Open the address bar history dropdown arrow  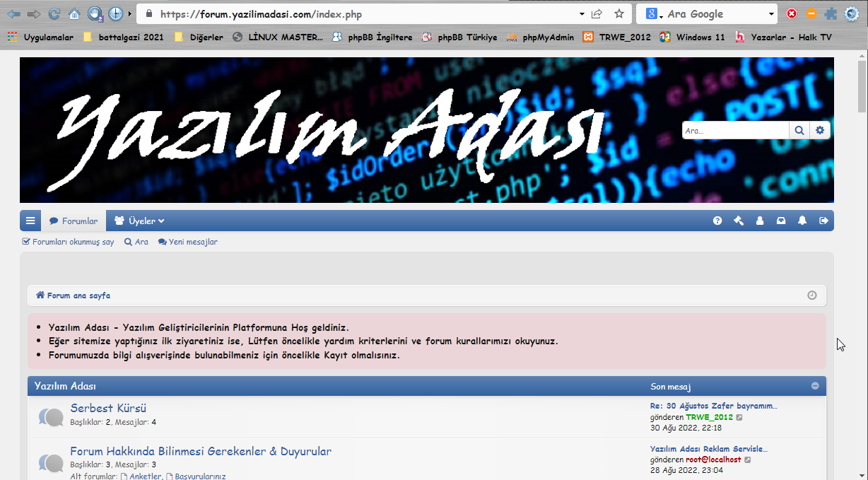pos(582,13)
